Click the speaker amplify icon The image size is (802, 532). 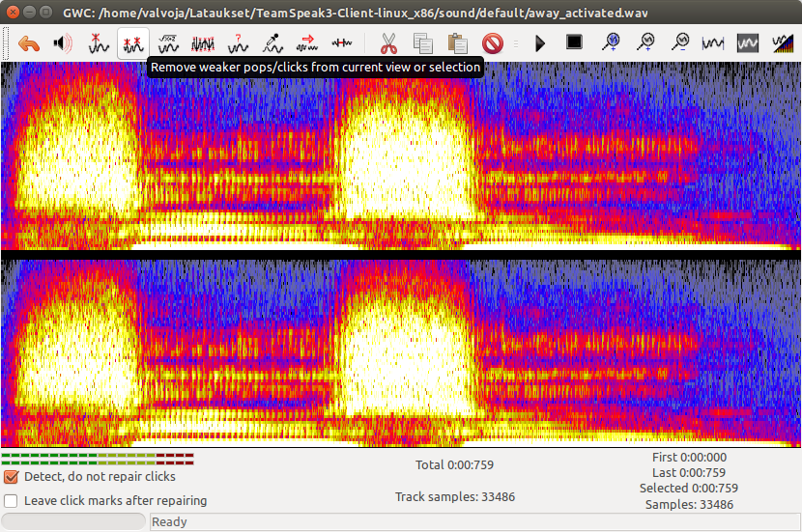[x=63, y=43]
